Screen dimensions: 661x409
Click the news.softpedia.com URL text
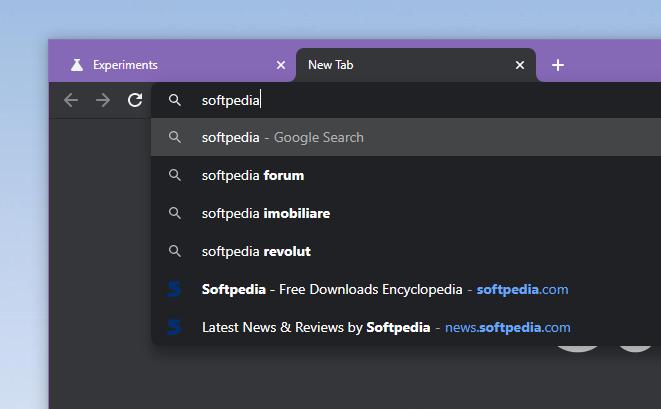(508, 327)
